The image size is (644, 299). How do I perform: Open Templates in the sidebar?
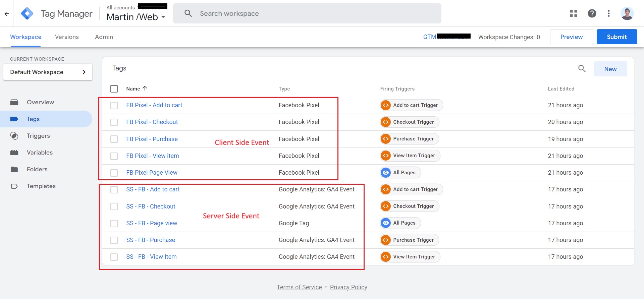point(41,186)
